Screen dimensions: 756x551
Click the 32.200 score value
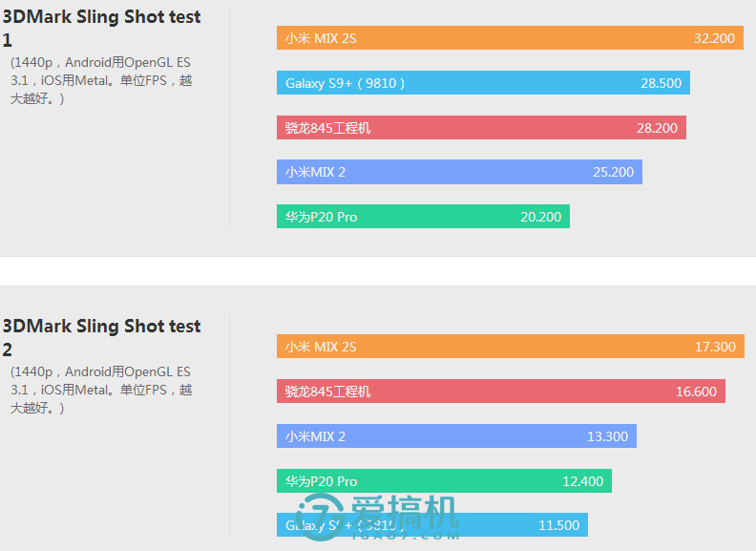coord(714,38)
